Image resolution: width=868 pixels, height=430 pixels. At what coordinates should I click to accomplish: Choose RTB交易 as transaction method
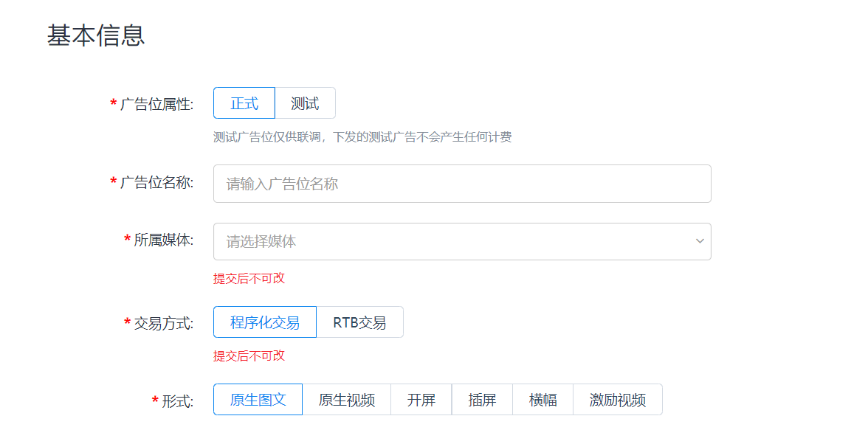tap(359, 322)
